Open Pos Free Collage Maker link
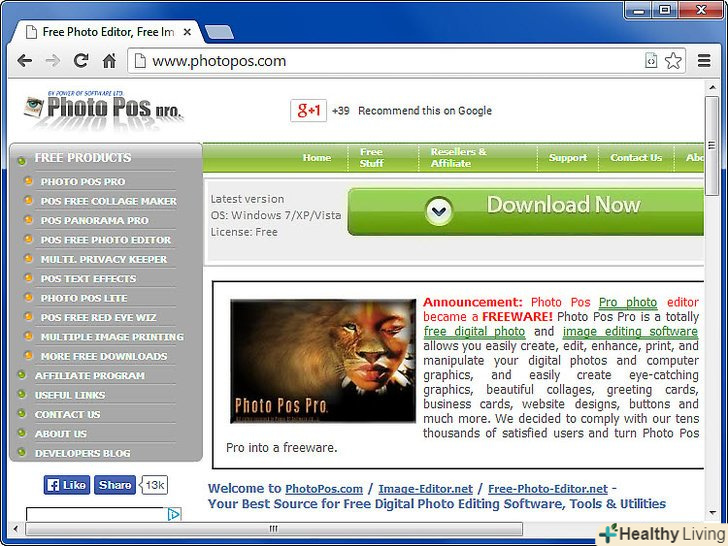 pyautogui.click(x=109, y=202)
